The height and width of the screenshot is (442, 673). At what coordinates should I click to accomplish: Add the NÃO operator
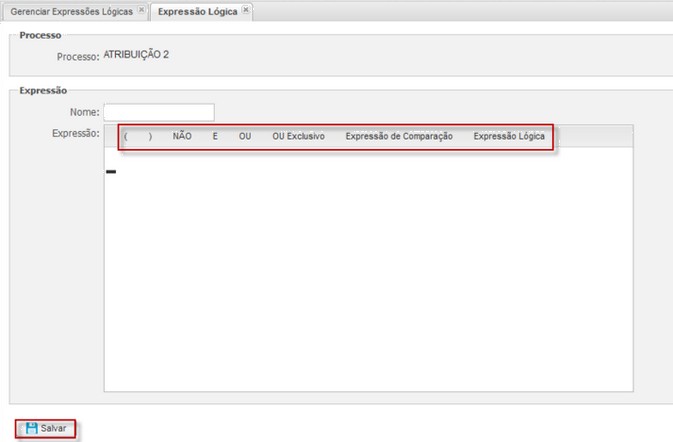[182, 136]
